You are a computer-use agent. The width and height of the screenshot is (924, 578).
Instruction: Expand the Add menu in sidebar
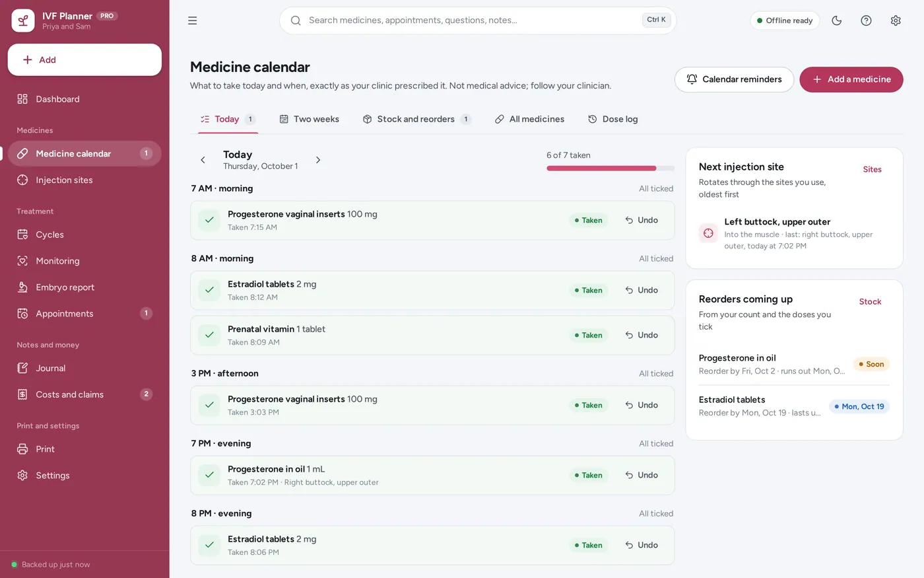(84, 59)
